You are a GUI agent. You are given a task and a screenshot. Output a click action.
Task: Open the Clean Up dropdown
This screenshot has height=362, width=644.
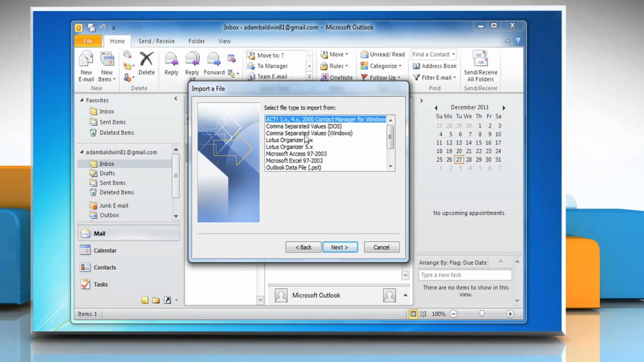tap(129, 66)
